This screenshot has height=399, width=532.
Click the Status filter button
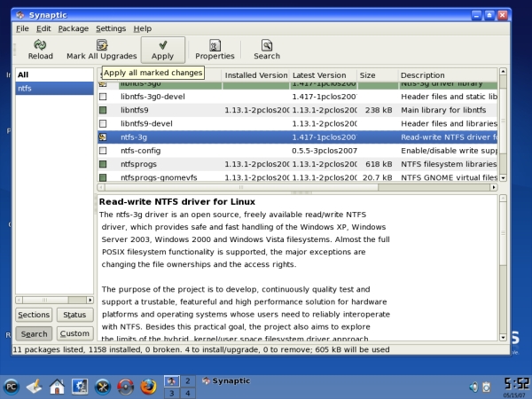(x=74, y=315)
